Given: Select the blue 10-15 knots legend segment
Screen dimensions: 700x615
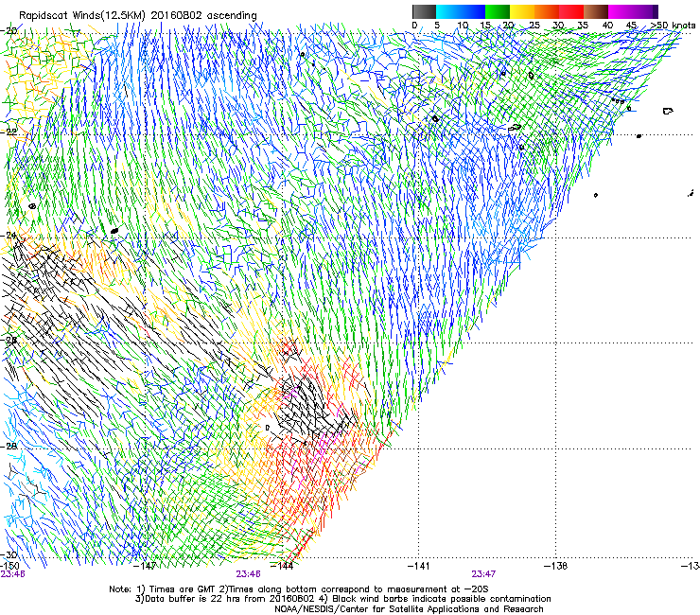Looking at the screenshot, I should pyautogui.click(x=473, y=11).
